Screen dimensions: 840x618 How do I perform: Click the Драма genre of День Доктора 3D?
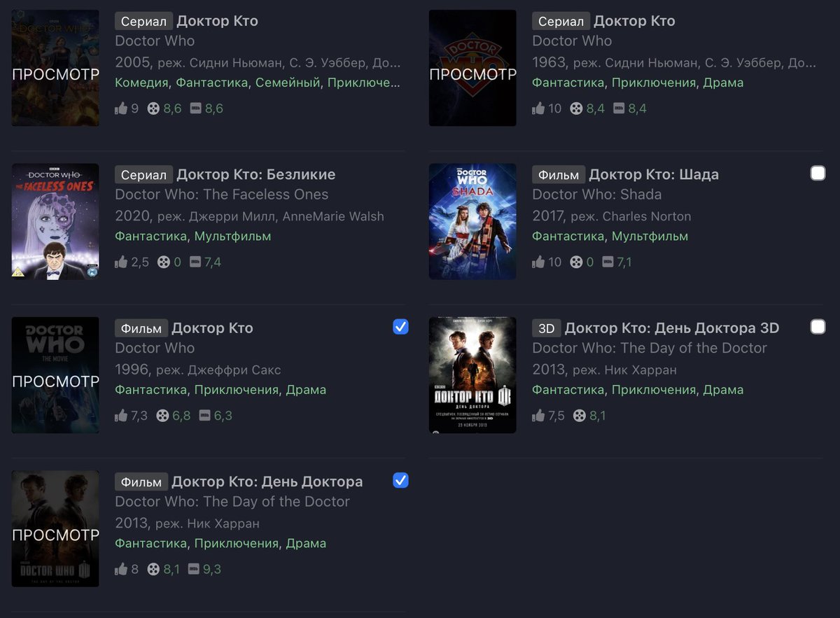[723, 390]
